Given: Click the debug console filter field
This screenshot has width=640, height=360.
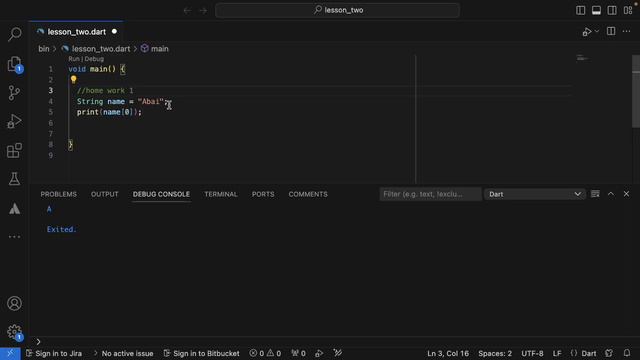Looking at the screenshot, I should click(x=430, y=194).
